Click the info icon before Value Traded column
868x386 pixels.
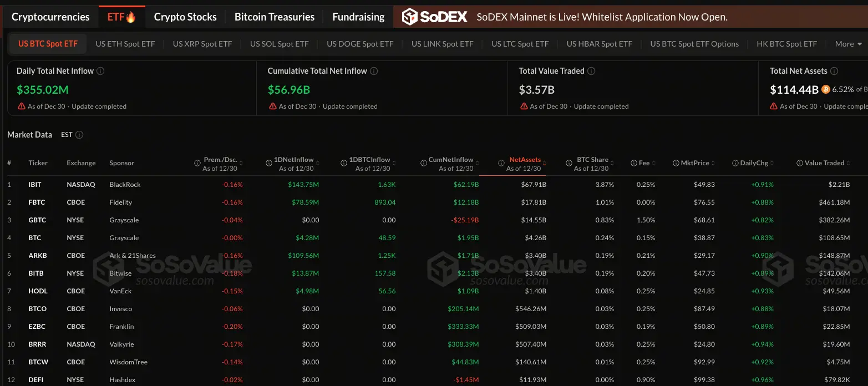[x=800, y=163]
